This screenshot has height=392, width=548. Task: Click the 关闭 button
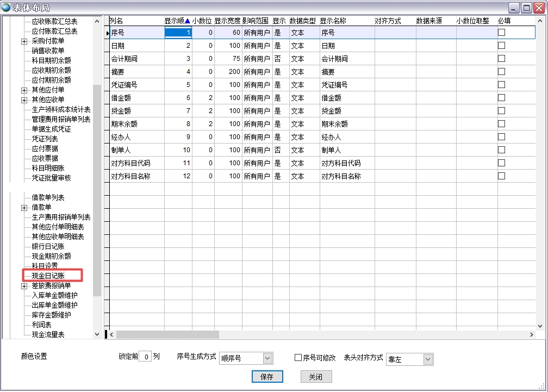pyautogui.click(x=316, y=377)
